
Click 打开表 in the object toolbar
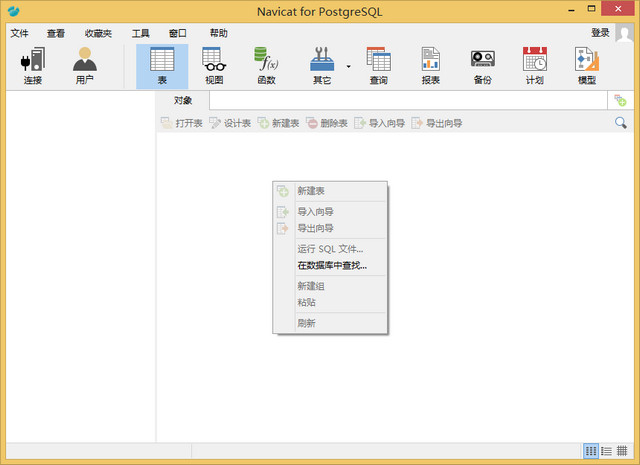tap(182, 123)
